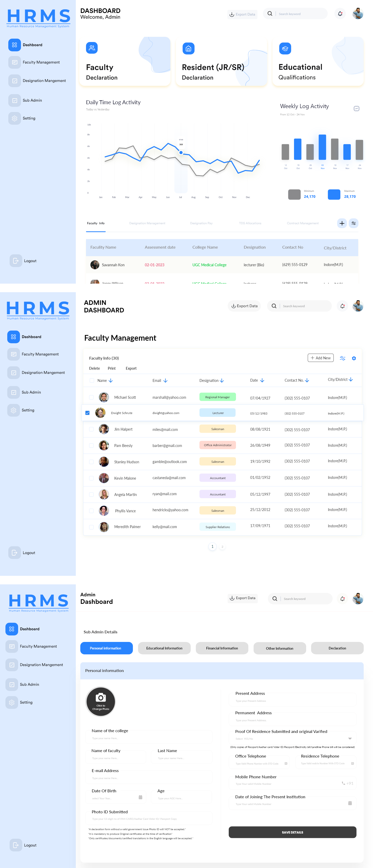Click the Office Telephone field's small icon
Image resolution: width=373 pixels, height=868 pixels.
pos(286,763)
